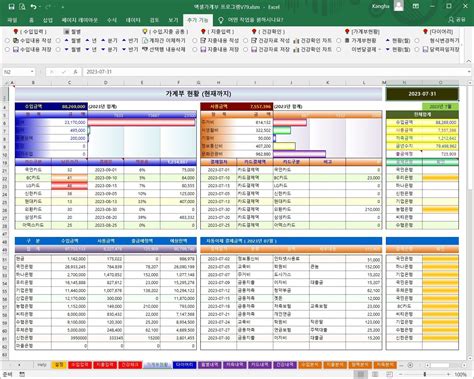Click the up arrow beside 년
This screenshot has height=379, width=474.
[x=87, y=40]
